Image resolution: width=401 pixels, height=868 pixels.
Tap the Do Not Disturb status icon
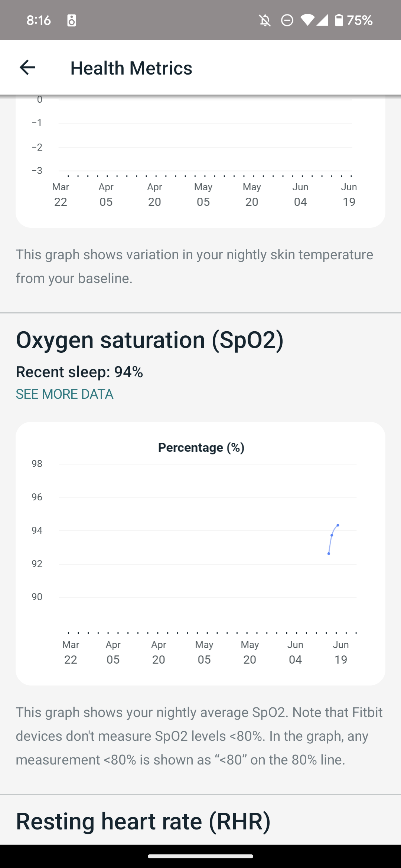(x=287, y=20)
